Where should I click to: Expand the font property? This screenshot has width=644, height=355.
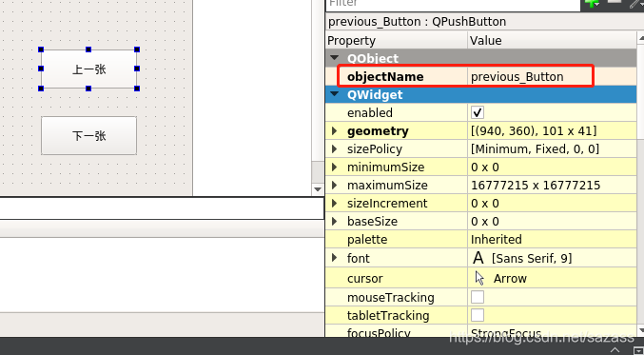pos(334,258)
